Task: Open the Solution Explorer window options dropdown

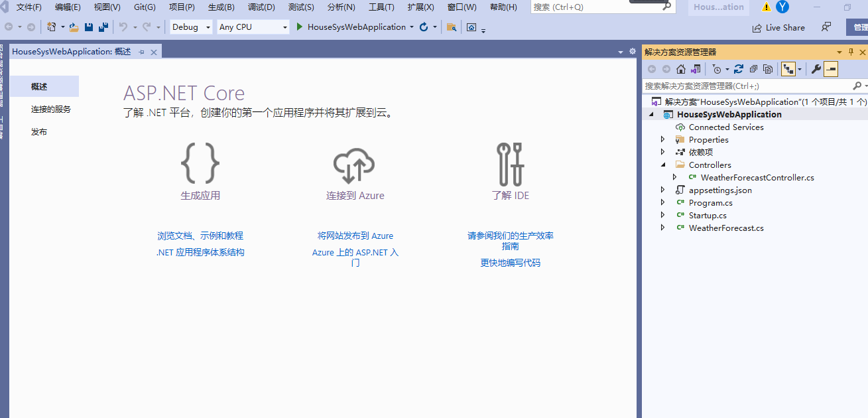Action: coord(839,52)
